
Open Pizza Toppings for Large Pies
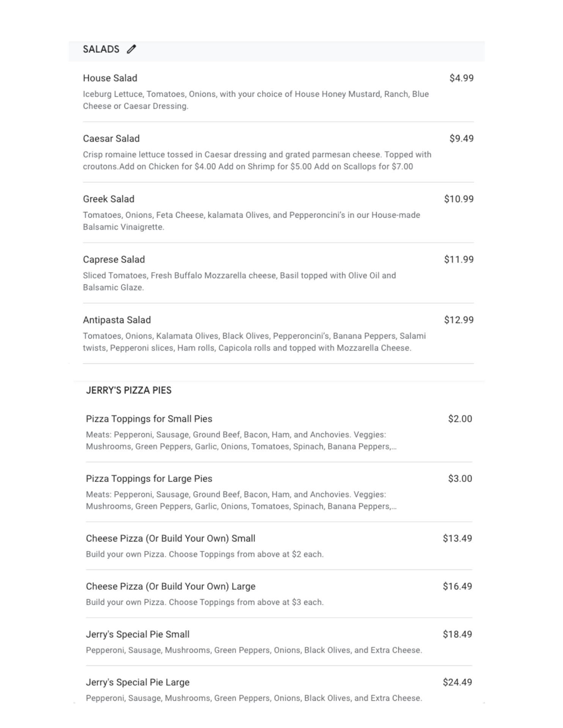pos(149,479)
